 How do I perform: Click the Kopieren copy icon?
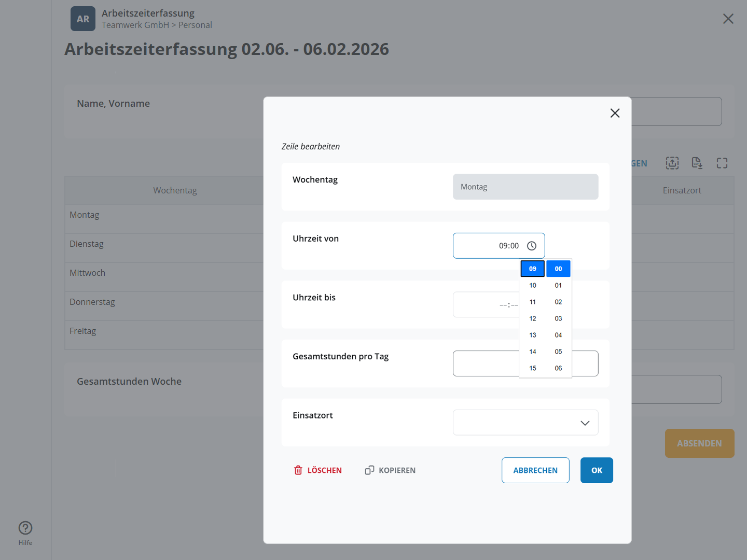click(369, 470)
